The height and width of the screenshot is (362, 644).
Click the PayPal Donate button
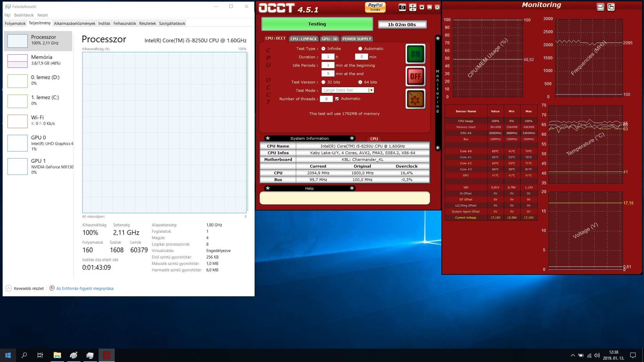375,7
